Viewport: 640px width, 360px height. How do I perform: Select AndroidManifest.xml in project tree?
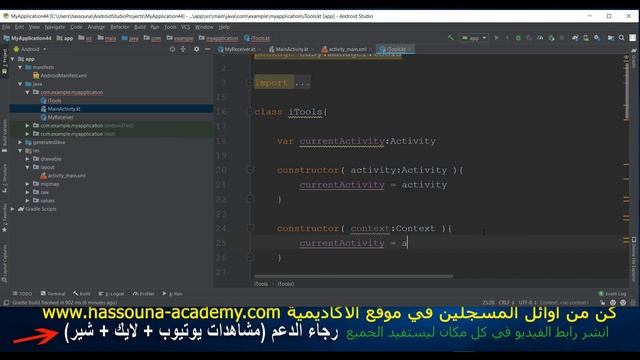pos(60,76)
